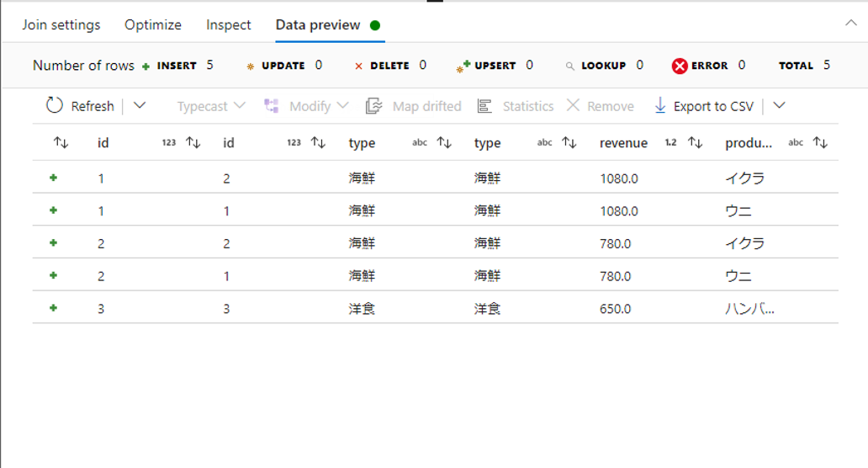868x468 pixels.
Task: Click the red ERROR count icon
Action: (680, 66)
